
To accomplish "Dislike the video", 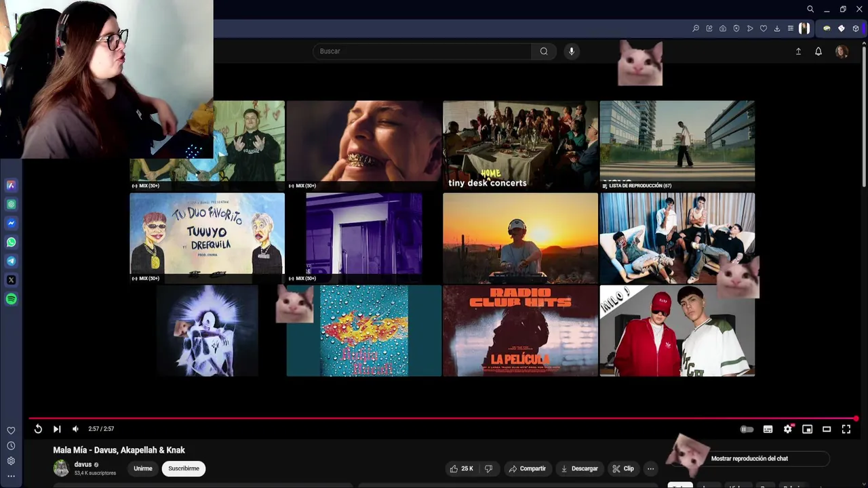I will pos(488,468).
